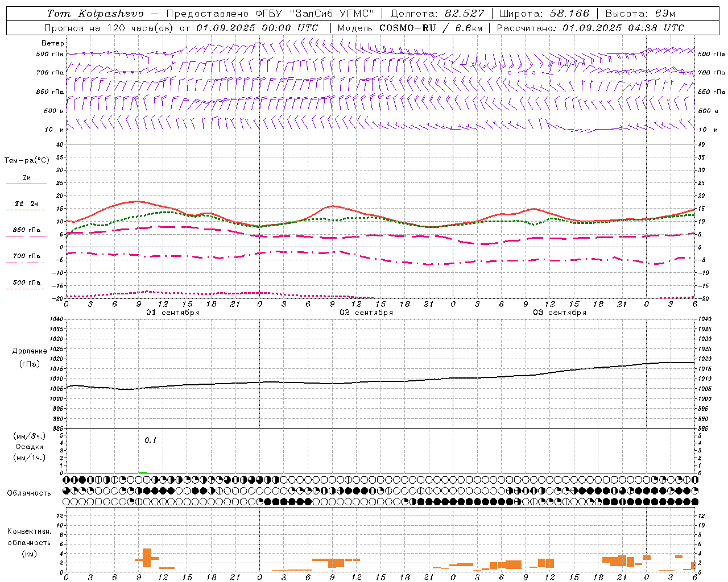The image size is (728, 582).
Task: Click the 1040 value on the left pressure axis
Action: point(55,319)
